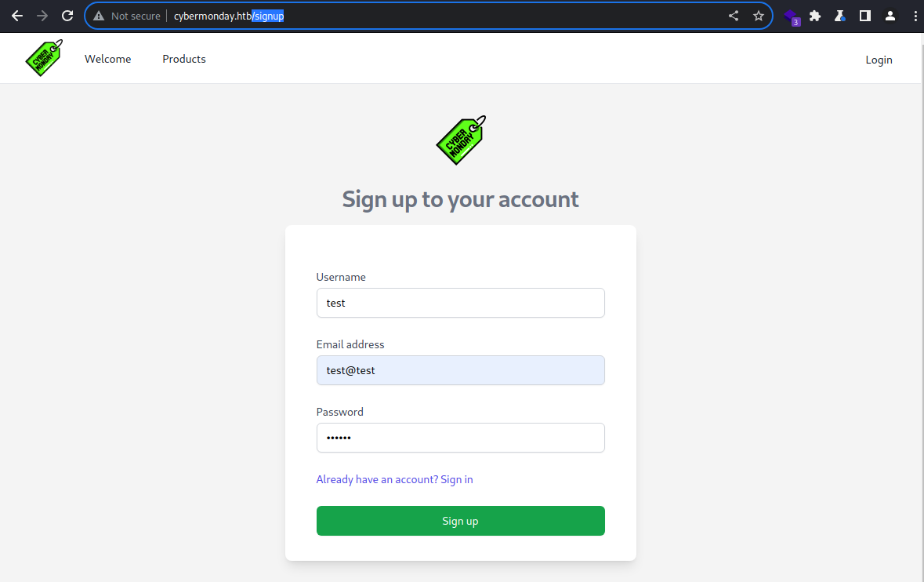924x582 pixels.
Task: Open the Extensions puzzle piece menu
Action: pyautogui.click(x=815, y=16)
